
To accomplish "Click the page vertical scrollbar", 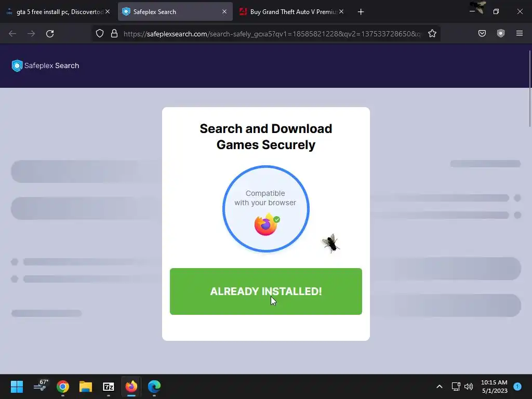I will click(x=529, y=89).
